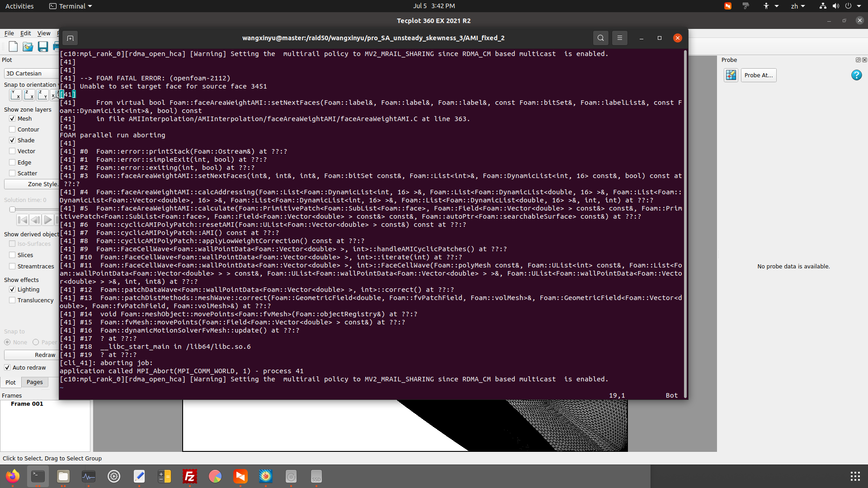Open FileZilla from the dock

[190, 476]
